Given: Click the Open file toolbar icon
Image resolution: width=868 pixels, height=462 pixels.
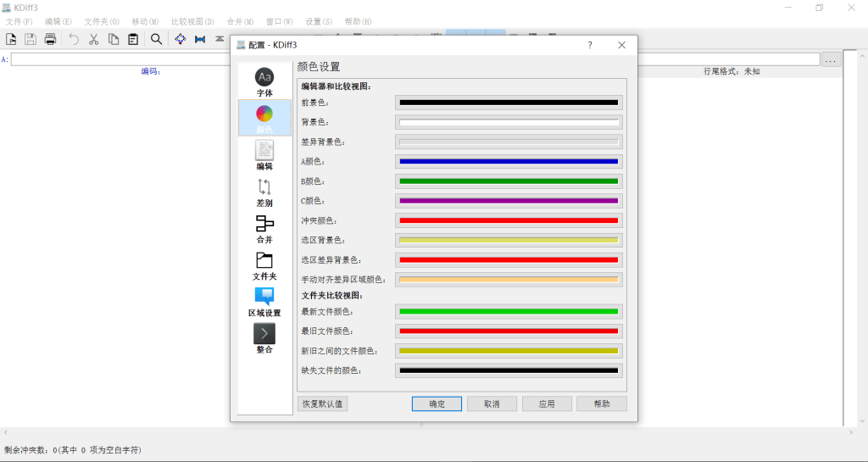Looking at the screenshot, I should click(11, 39).
